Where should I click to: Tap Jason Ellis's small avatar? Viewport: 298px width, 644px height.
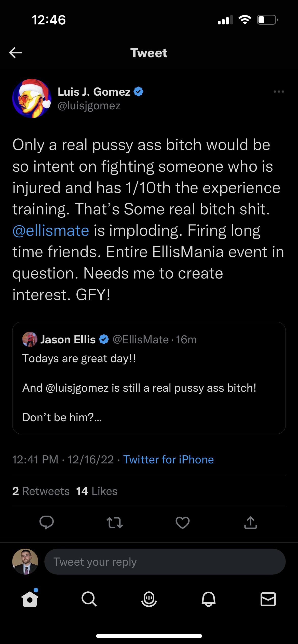click(x=30, y=339)
